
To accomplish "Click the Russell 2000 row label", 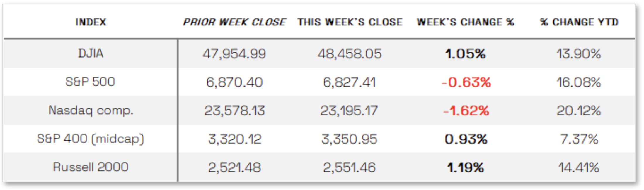I will pos(91,167).
